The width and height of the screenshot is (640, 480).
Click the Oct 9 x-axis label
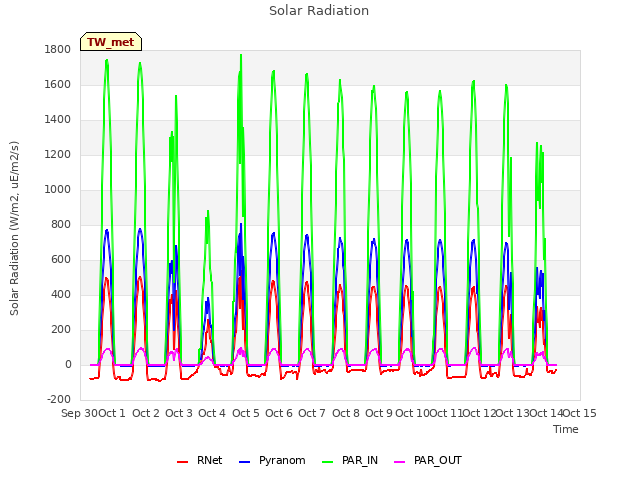click(379, 413)
